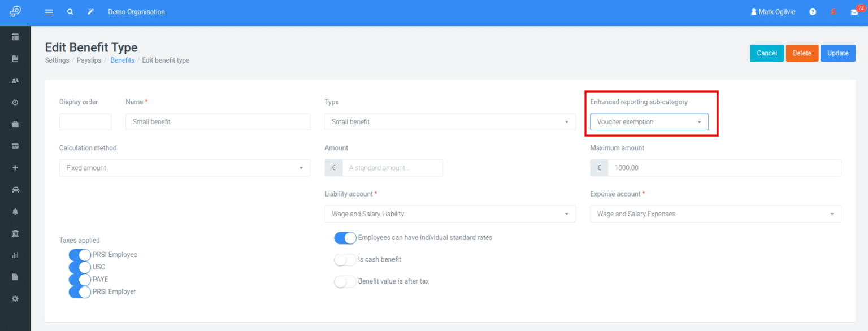Open the hamburger navigation menu
The height and width of the screenshot is (331, 868).
[x=49, y=11]
